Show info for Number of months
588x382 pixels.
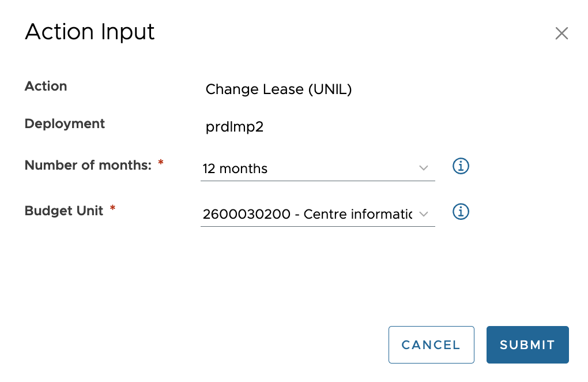461,167
